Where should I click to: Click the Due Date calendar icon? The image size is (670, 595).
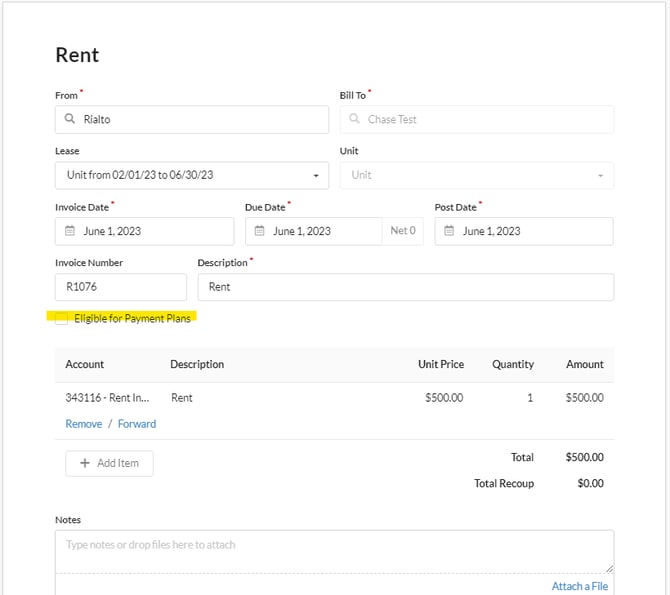(x=259, y=231)
